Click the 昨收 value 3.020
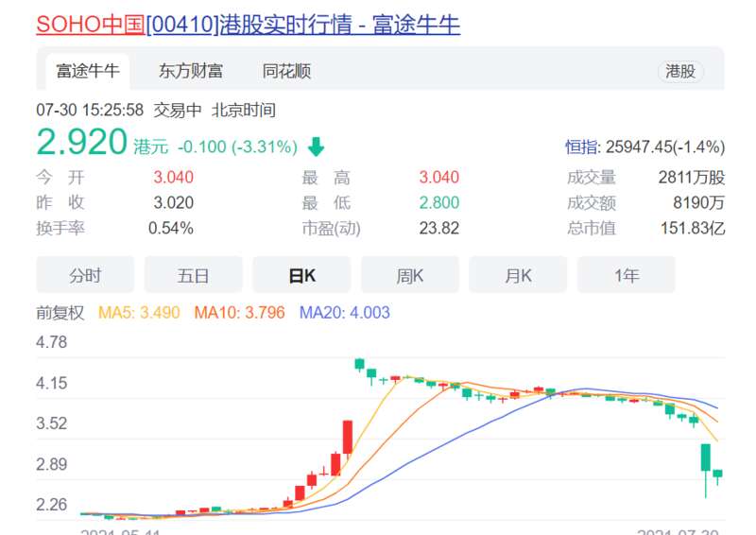This screenshot has height=535, width=756. click(x=173, y=202)
